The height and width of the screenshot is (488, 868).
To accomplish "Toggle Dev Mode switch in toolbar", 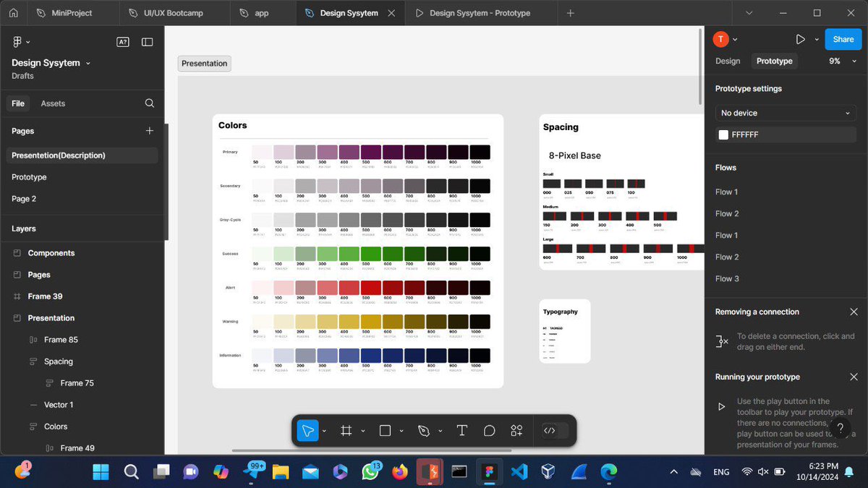I will click(x=555, y=431).
